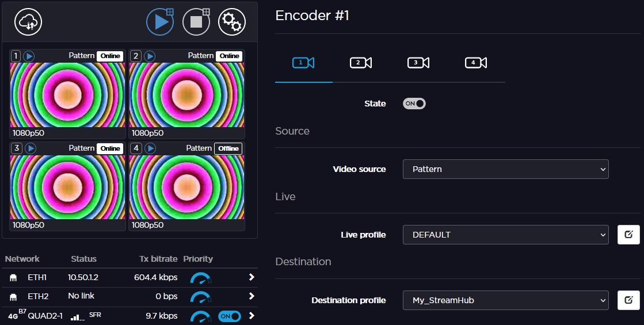This screenshot has width=644, height=325.
Task: Click the Offline status badge on encoder 4
Action: [228, 148]
